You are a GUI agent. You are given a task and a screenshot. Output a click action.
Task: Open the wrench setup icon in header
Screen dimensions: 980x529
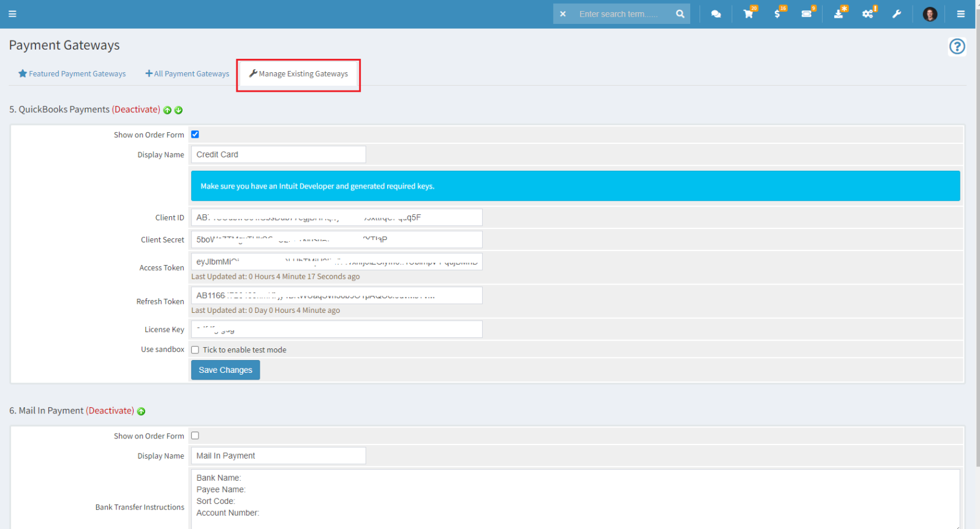point(897,14)
